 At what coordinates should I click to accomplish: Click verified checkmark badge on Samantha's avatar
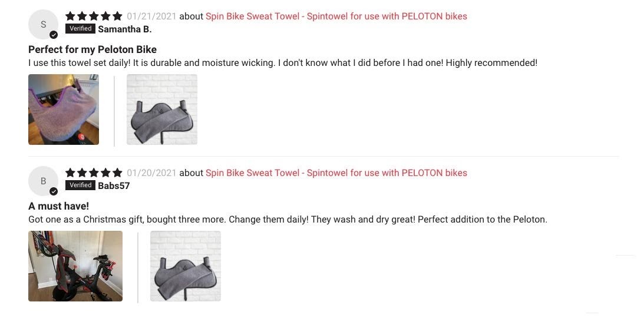coord(54,35)
